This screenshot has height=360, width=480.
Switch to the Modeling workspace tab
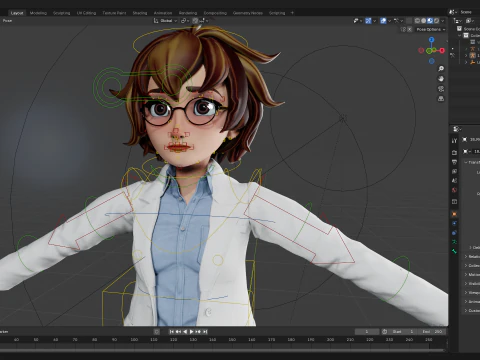click(38, 13)
